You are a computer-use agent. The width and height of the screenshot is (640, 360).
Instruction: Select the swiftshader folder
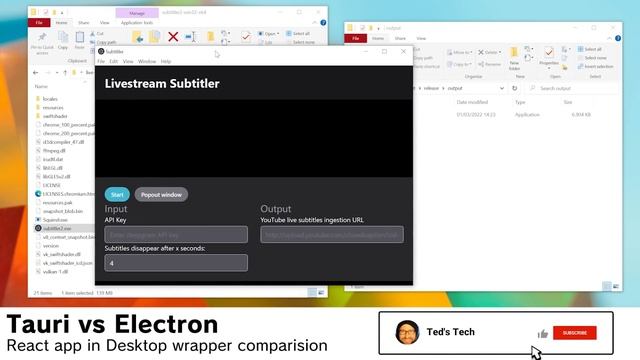[x=55, y=116]
